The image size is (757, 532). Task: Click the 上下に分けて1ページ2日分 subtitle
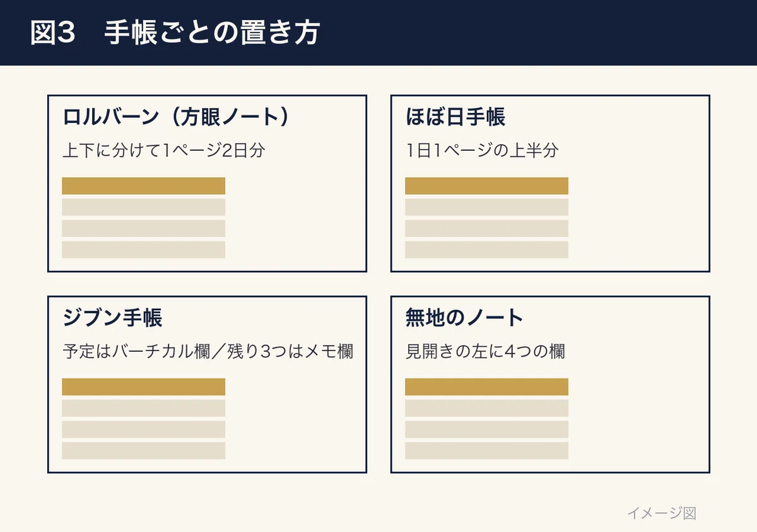pyautogui.click(x=163, y=151)
